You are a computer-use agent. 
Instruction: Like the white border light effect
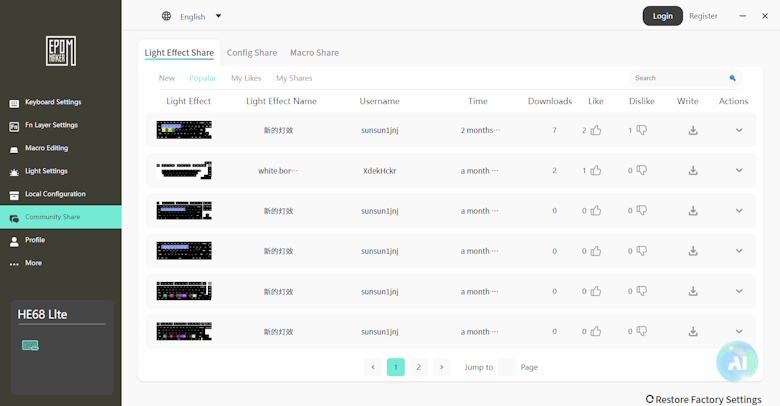pyautogui.click(x=596, y=171)
